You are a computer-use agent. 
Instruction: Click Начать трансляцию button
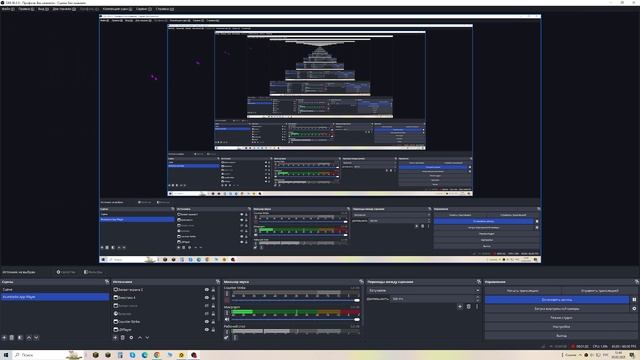pyautogui.click(x=523, y=291)
